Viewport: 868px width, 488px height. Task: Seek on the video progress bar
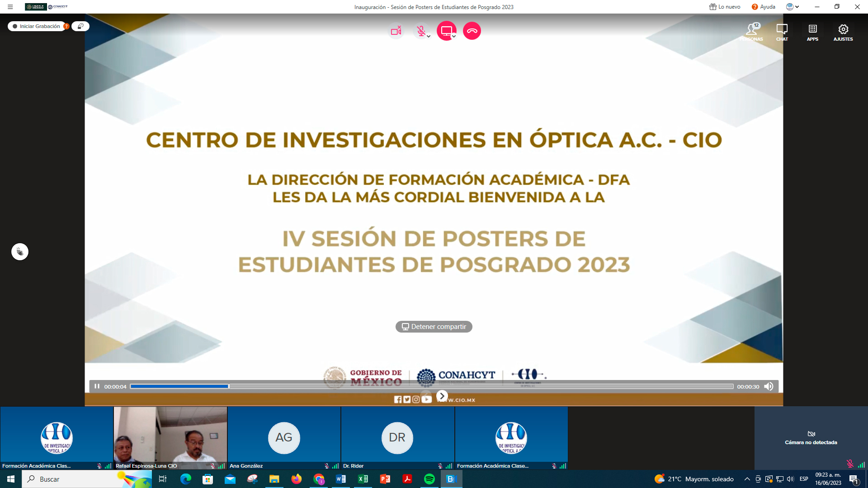[x=431, y=386]
